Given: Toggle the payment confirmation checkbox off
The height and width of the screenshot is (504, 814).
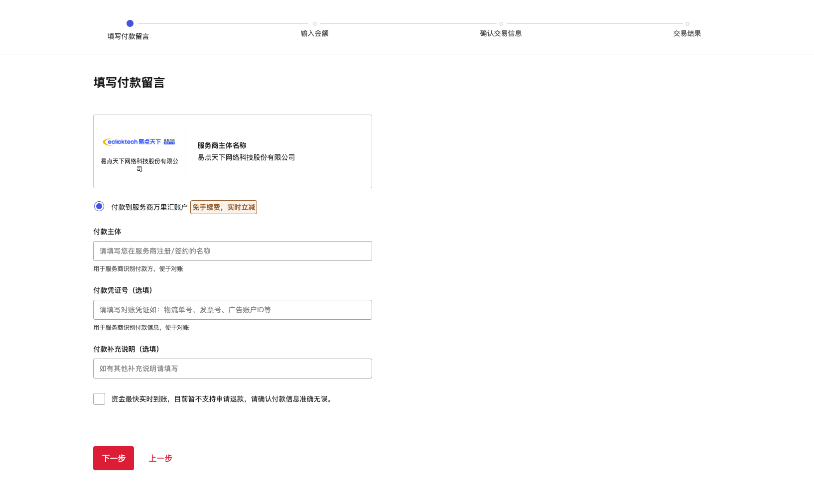Looking at the screenshot, I should [x=99, y=398].
